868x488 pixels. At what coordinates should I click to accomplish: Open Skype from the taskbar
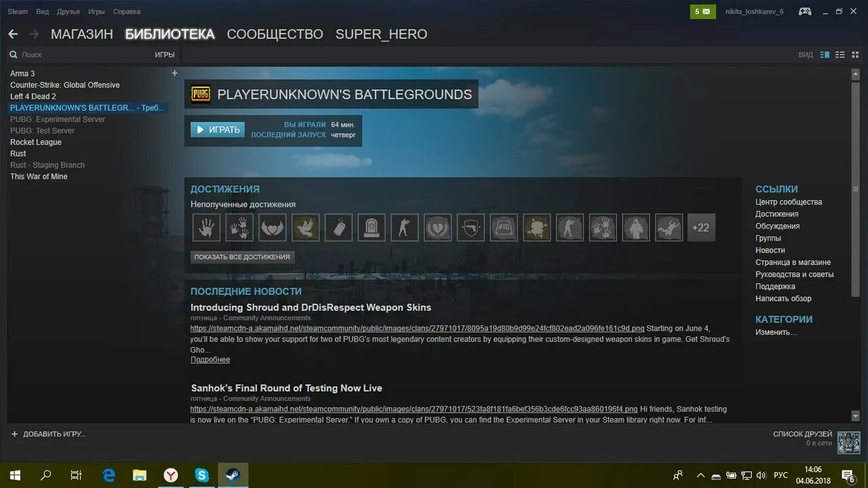point(202,475)
